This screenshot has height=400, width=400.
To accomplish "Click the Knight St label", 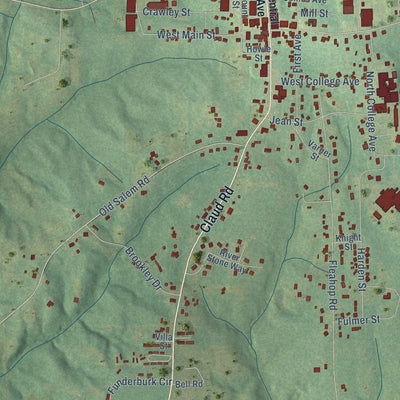I will (x=348, y=242).
